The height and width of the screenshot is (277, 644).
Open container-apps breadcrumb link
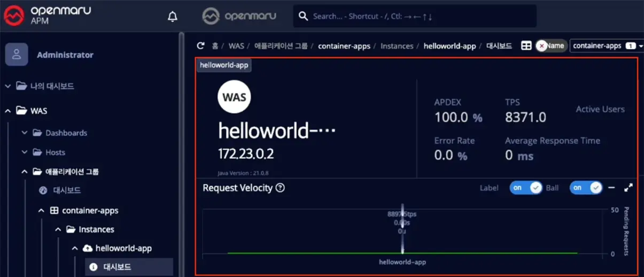344,46
